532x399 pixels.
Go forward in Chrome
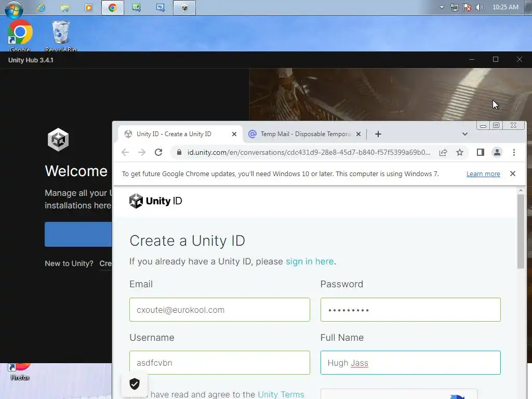(x=142, y=152)
